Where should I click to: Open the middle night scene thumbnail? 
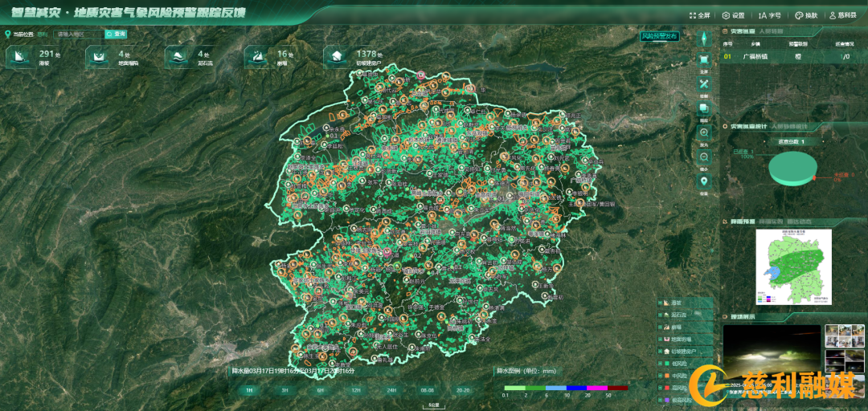click(x=844, y=360)
